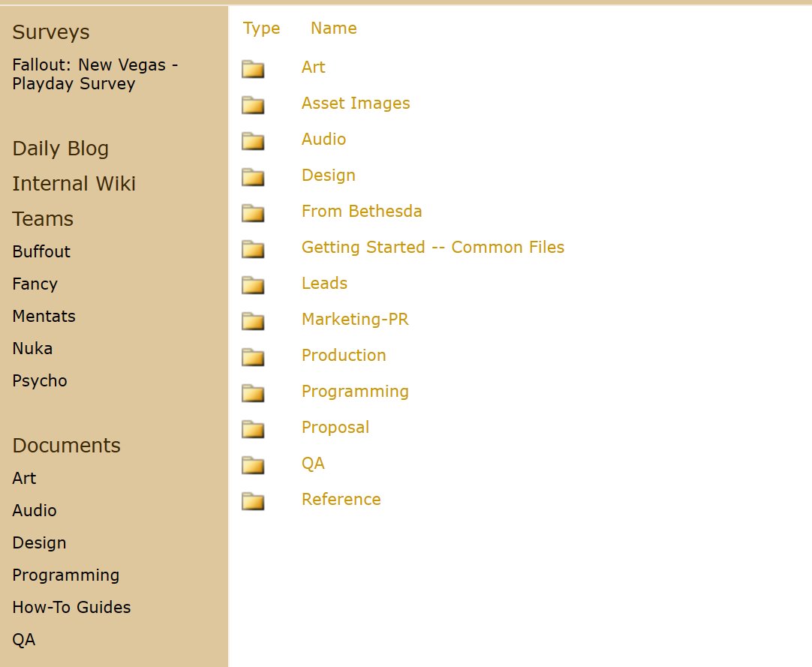Click the folder icon beside Reference
The width and height of the screenshot is (812, 667).
click(x=253, y=500)
